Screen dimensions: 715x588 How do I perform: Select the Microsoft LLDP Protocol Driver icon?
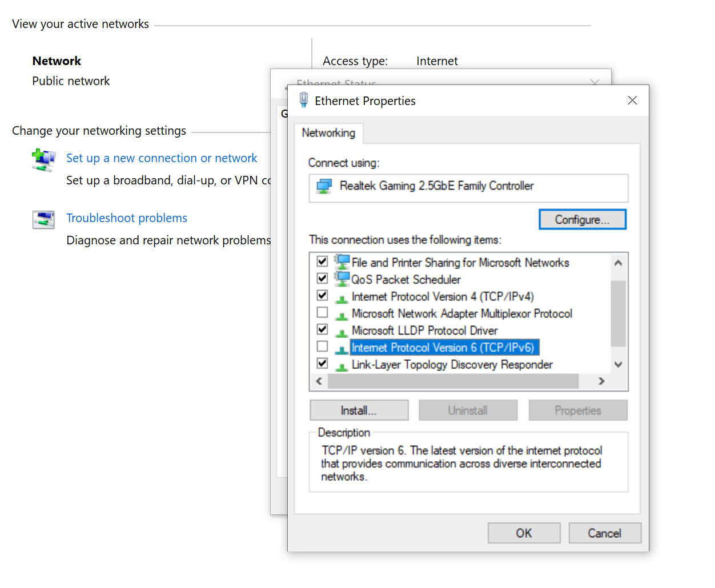point(342,331)
